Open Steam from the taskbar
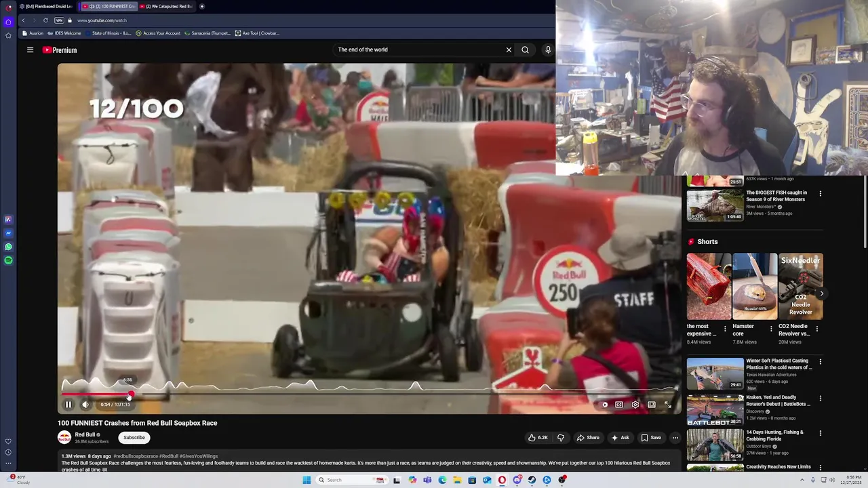 (532, 480)
